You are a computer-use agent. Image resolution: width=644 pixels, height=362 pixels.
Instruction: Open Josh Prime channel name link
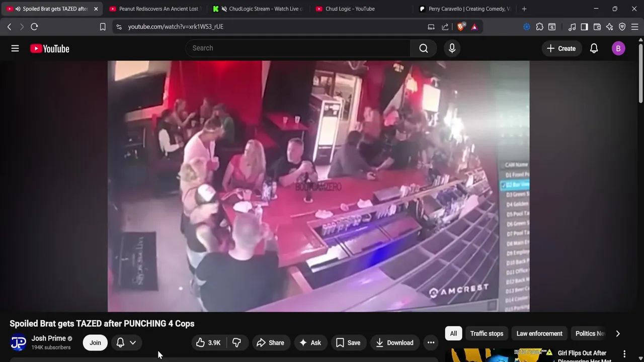point(49,338)
